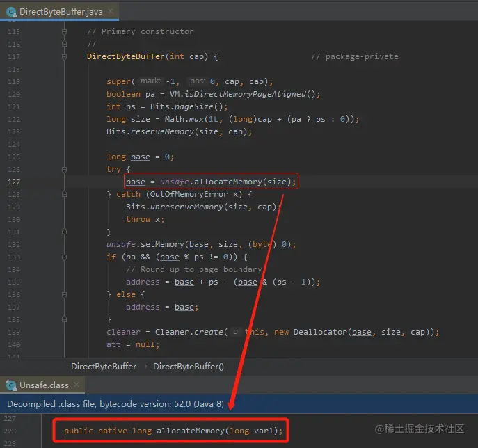
Task: Click fold end marker at line 116
Action: coord(64,44)
